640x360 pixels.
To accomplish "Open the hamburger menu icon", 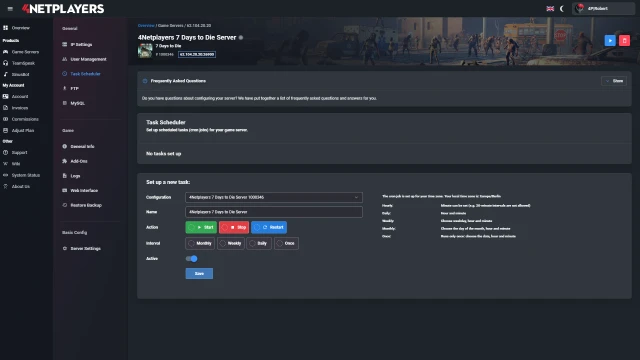I will click(x=10, y=9).
